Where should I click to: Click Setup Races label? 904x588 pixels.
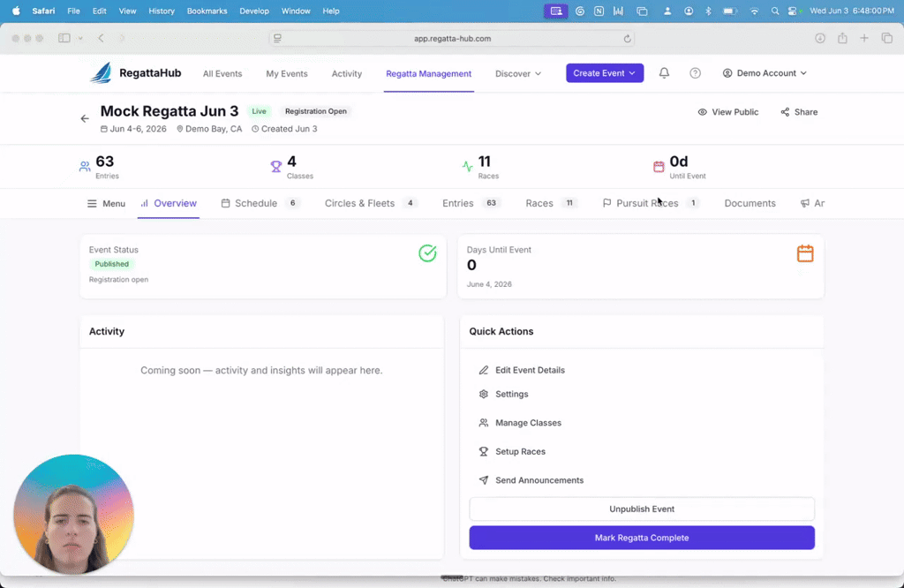tap(520, 451)
